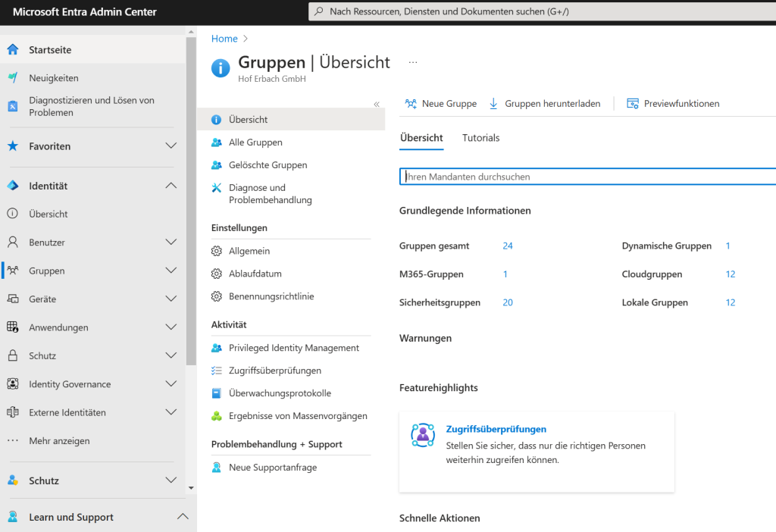This screenshot has width=776, height=532.
Task: Click the Privileged Identity Management icon
Action: (218, 347)
